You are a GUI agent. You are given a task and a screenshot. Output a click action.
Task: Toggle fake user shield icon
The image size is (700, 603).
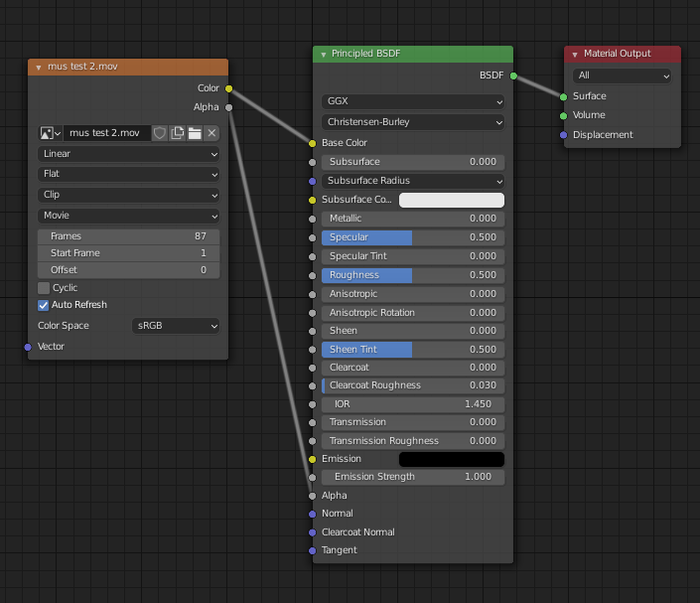(x=160, y=133)
